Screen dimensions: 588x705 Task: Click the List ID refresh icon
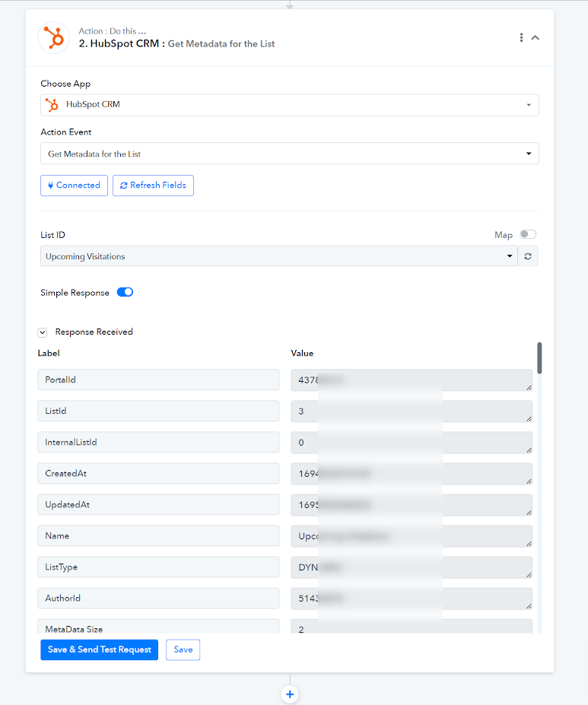pyautogui.click(x=528, y=256)
